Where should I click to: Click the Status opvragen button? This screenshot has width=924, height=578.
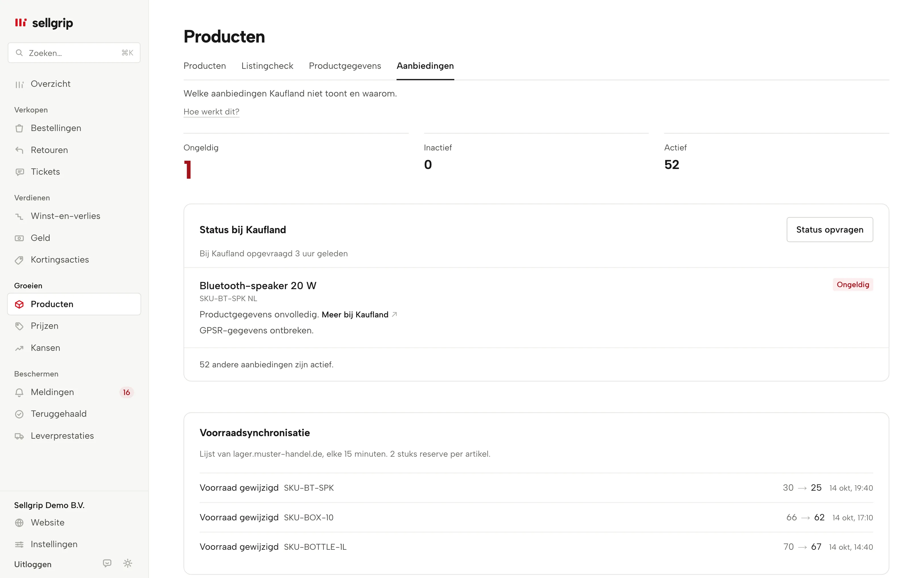[829, 230]
